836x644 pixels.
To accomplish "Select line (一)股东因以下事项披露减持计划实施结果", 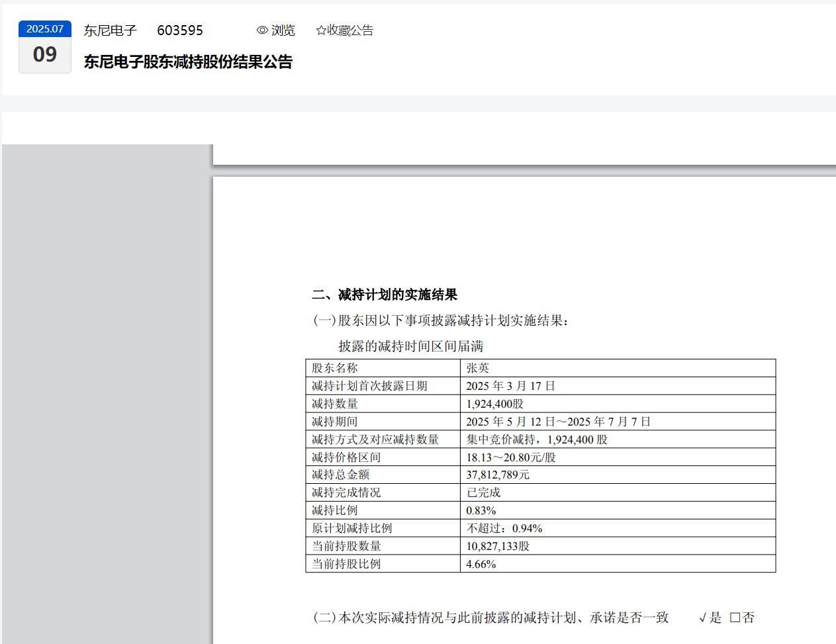I will tap(441, 320).
